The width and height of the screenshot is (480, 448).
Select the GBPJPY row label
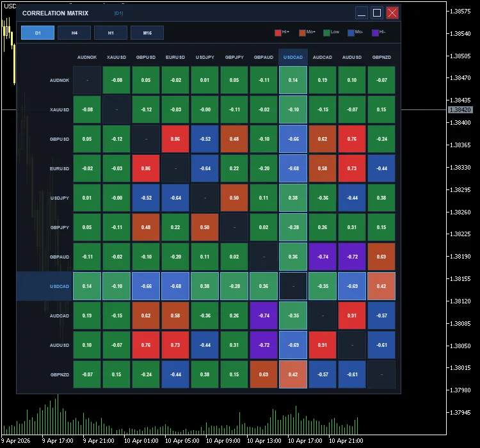[60, 228]
